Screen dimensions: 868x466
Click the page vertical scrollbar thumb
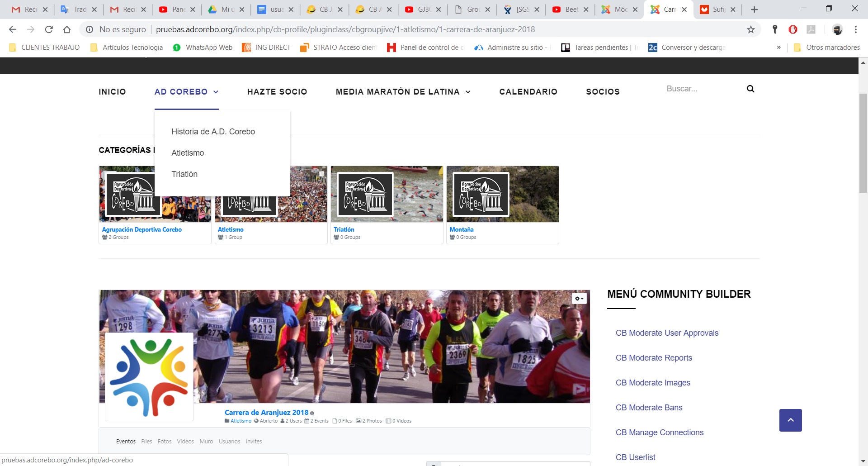[863, 143]
